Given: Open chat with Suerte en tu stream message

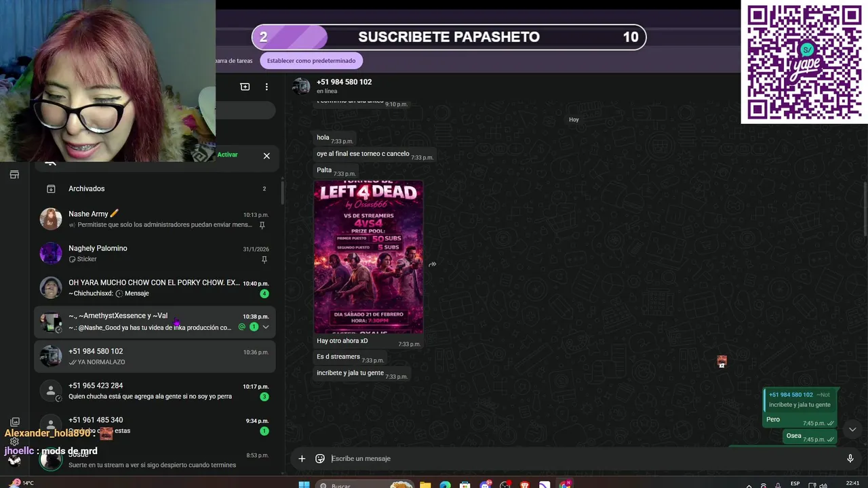Looking at the screenshot, I should pyautogui.click(x=156, y=460).
